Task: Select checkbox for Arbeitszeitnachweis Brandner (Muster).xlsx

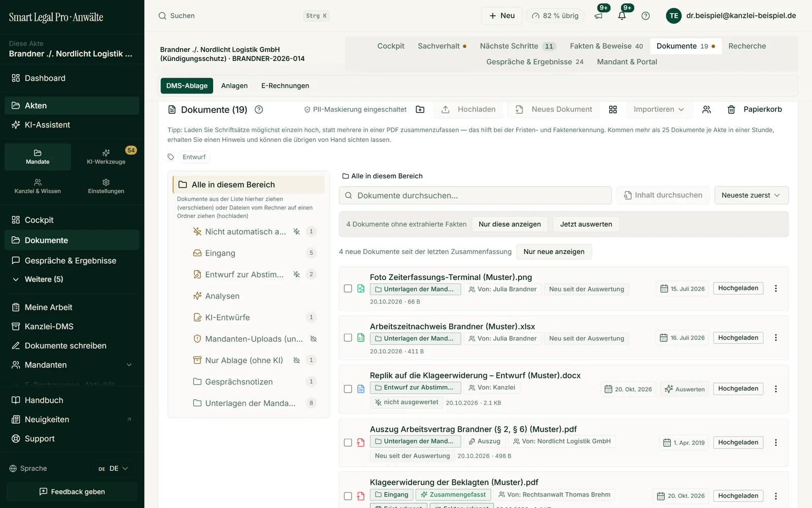Action: tap(348, 338)
